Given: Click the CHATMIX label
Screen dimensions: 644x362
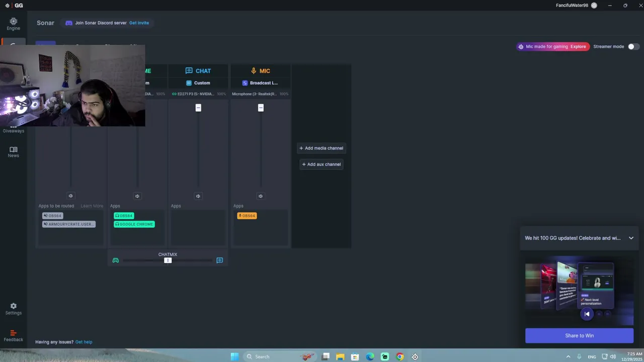Looking at the screenshot, I should 168,254.
